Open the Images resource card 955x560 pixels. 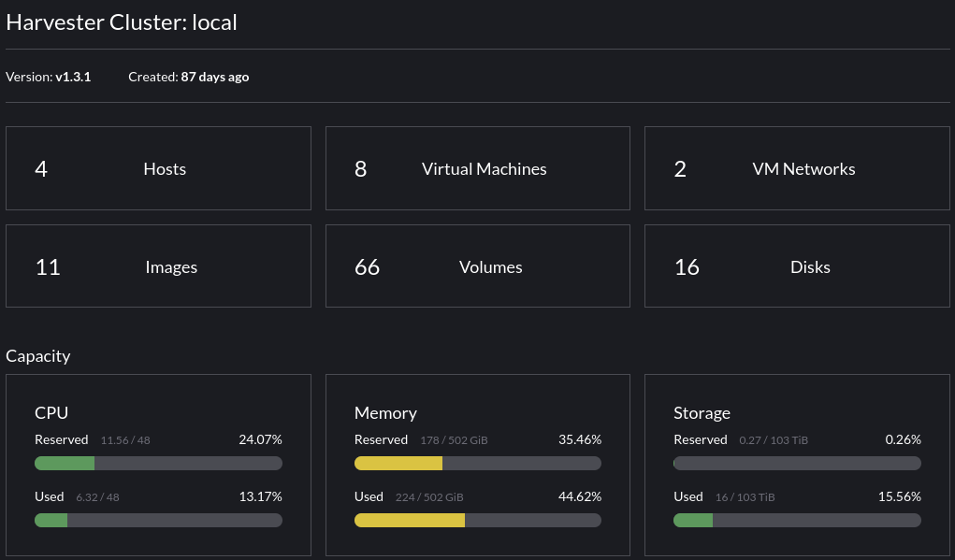point(158,266)
